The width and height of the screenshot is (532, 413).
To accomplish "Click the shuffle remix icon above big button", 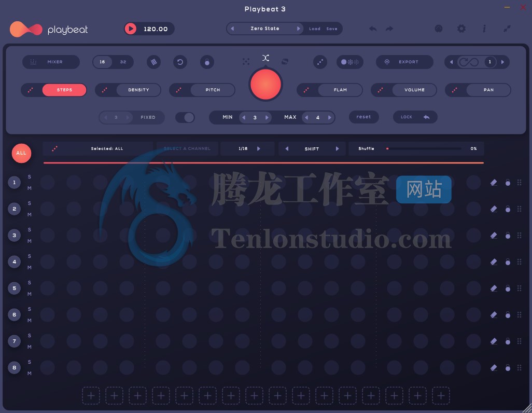I will coord(265,58).
